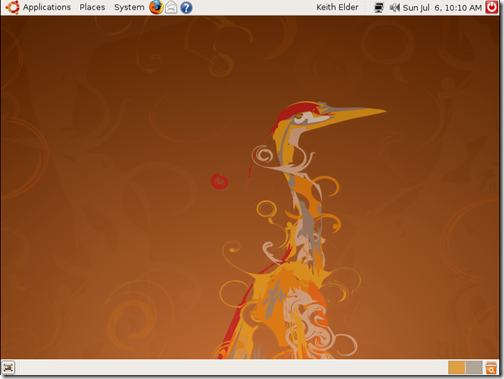Open the Keith Elder user switcher

click(337, 7)
